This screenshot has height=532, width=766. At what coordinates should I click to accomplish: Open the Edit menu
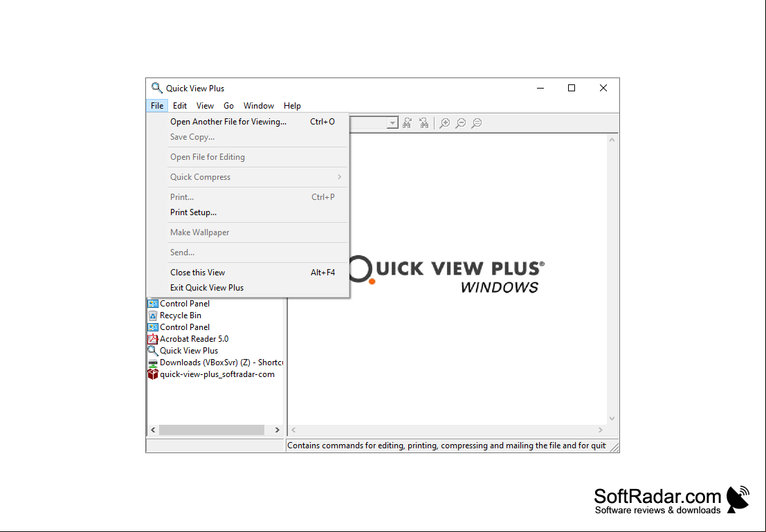coord(180,106)
